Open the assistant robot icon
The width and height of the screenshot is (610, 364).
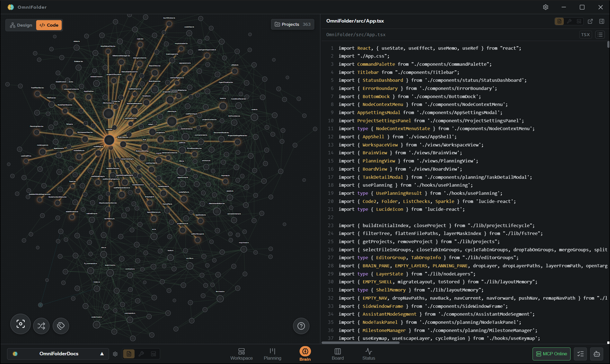point(596,354)
